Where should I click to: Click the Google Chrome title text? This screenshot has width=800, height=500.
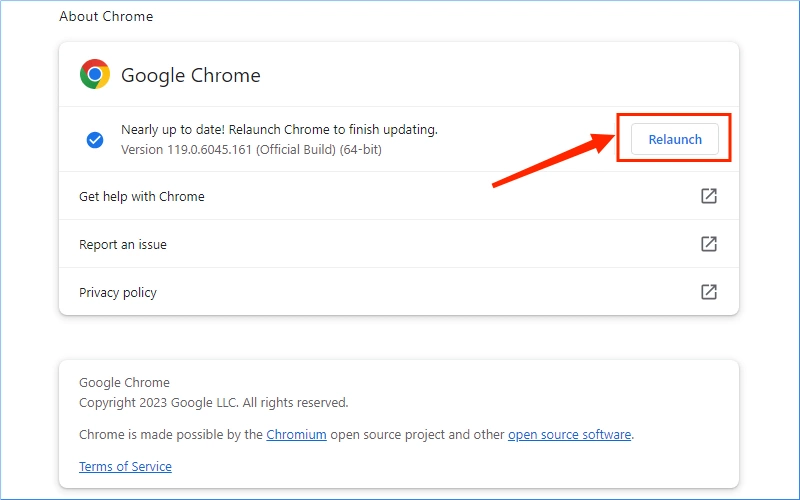(x=191, y=76)
